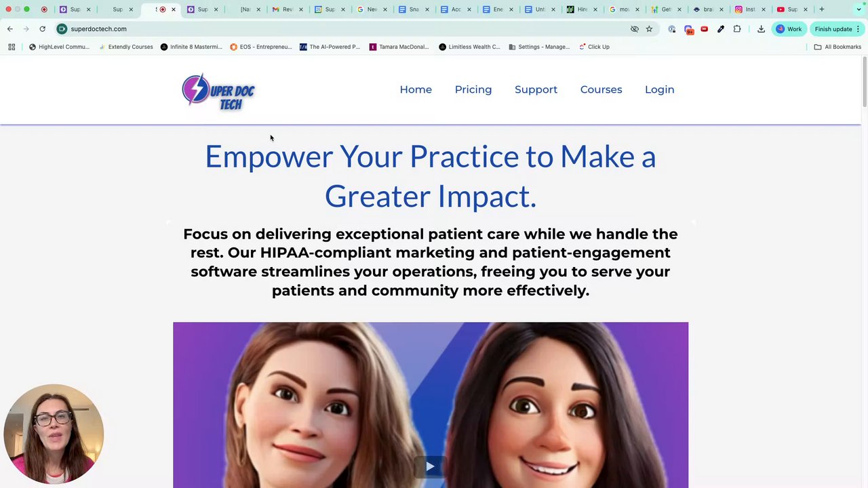This screenshot has height=488, width=868.
Task: Open a new tab with the plus button
Action: [x=822, y=9]
